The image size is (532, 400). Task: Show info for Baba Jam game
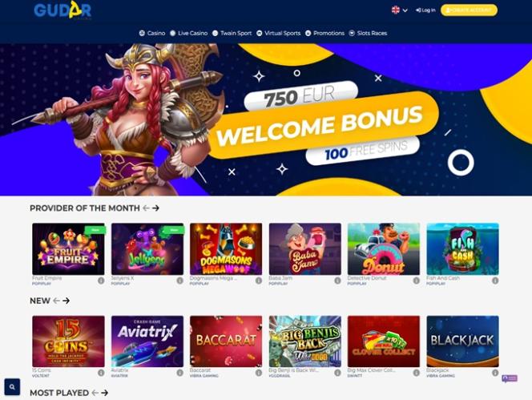pos(337,281)
